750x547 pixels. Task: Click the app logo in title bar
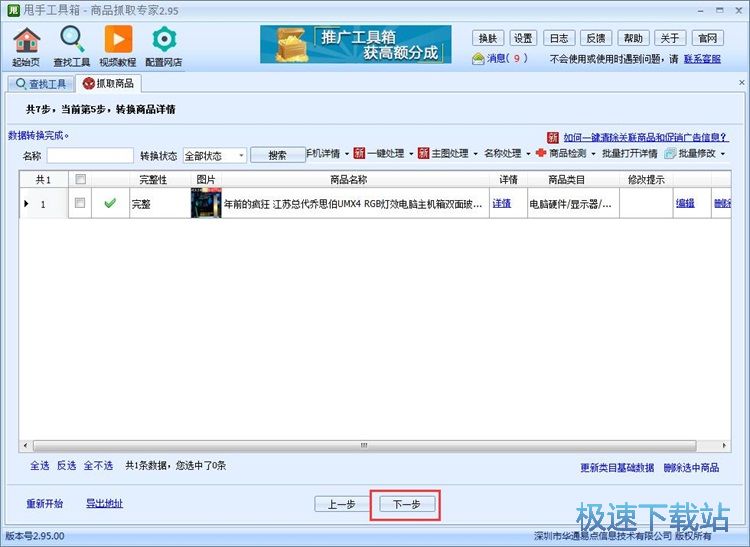click(13, 10)
